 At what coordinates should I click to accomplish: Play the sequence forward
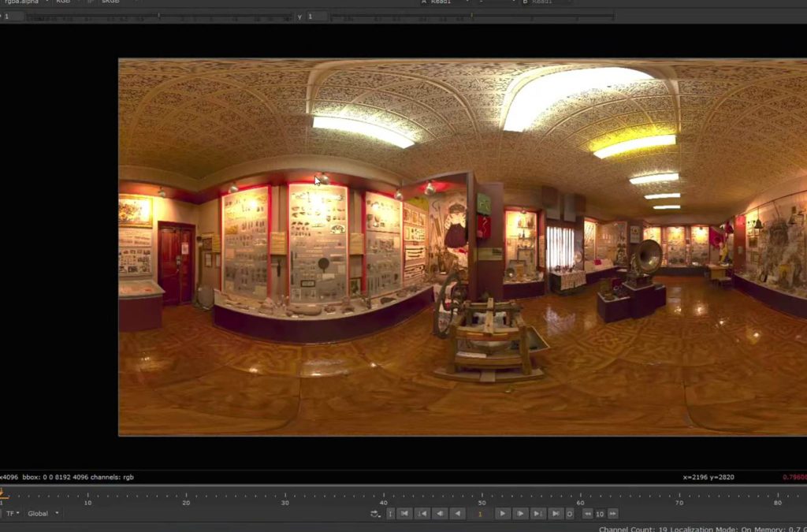pyautogui.click(x=502, y=514)
